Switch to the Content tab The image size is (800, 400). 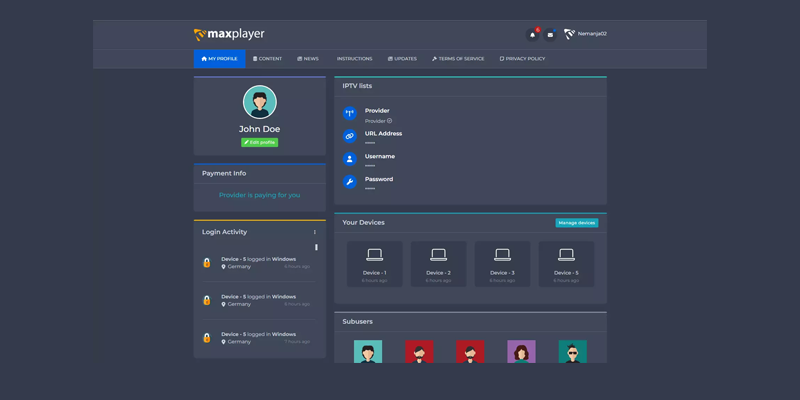pyautogui.click(x=268, y=59)
